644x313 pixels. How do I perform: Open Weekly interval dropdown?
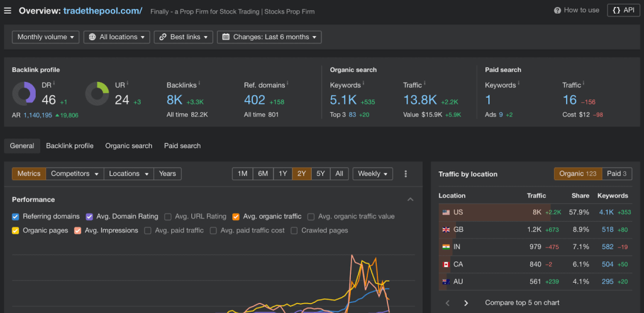[x=372, y=174]
